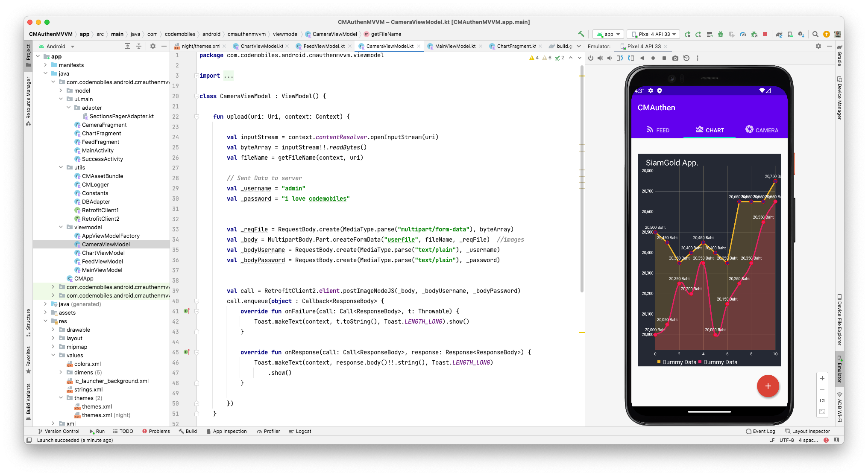Click the editor vertical scrollbar

coord(582,179)
